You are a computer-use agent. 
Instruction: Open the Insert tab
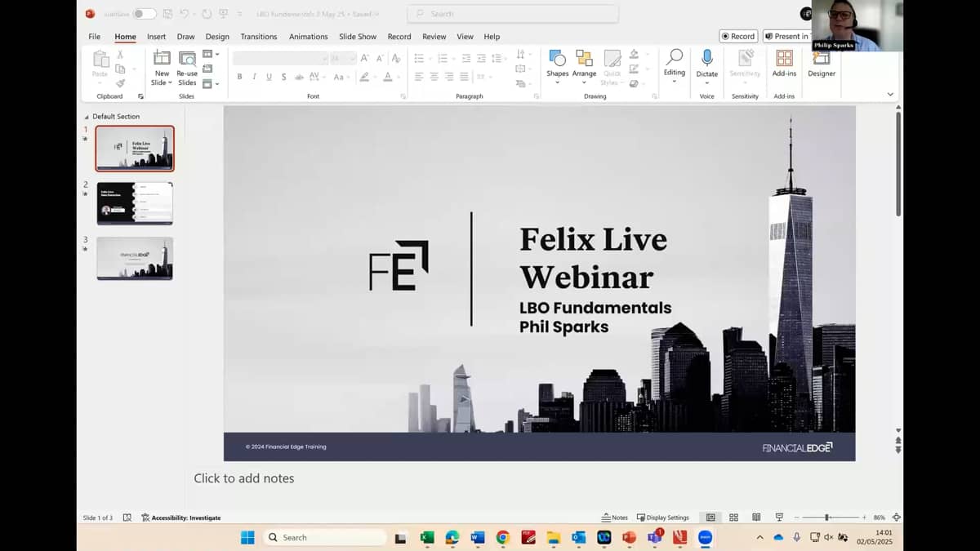tap(156, 37)
